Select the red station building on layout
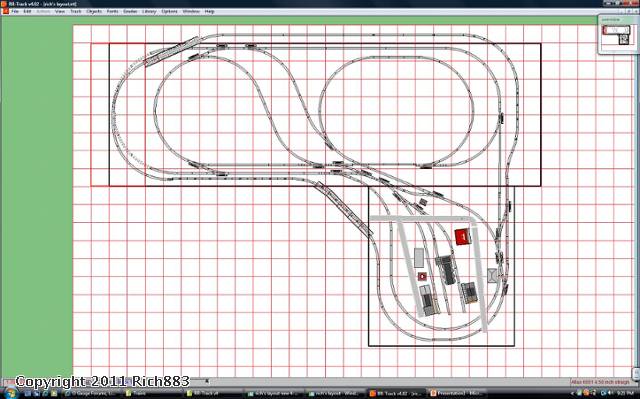The image size is (640, 399). click(463, 237)
